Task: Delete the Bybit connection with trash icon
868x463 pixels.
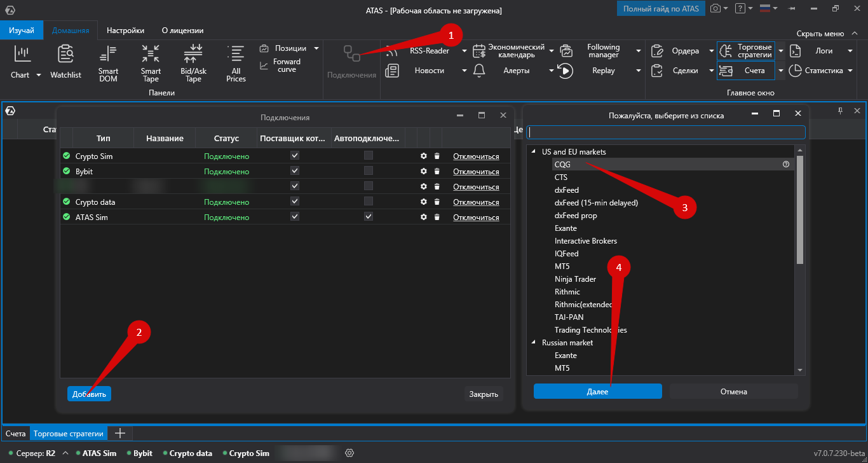Action: coord(437,172)
